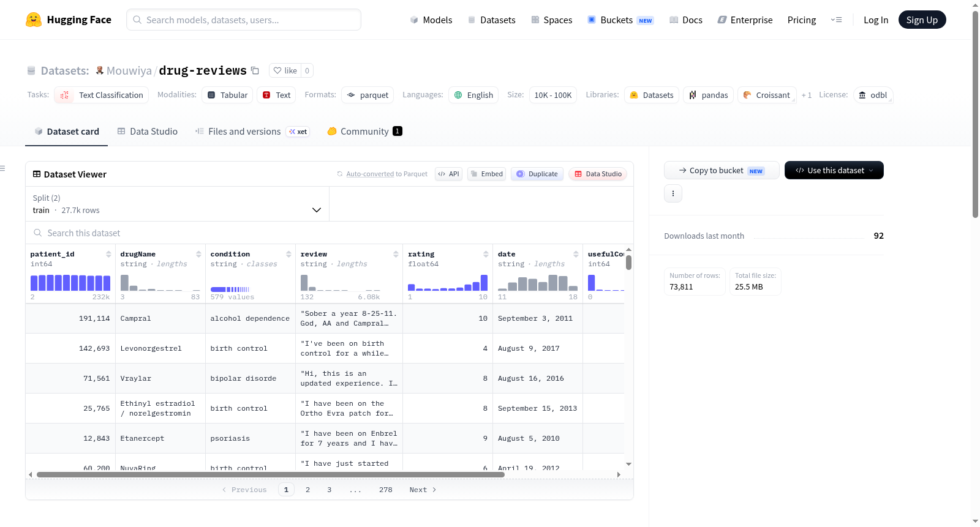This screenshot has width=980, height=527.
Task: Copy the dataset name with the copy icon
Action: click(255, 70)
